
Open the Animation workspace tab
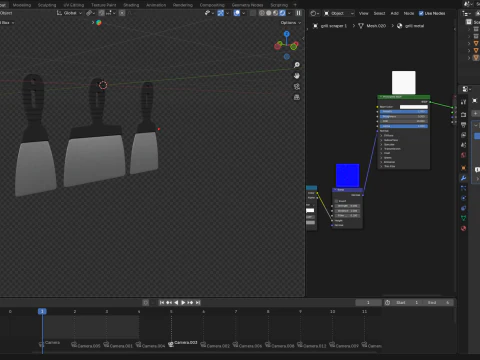click(156, 5)
